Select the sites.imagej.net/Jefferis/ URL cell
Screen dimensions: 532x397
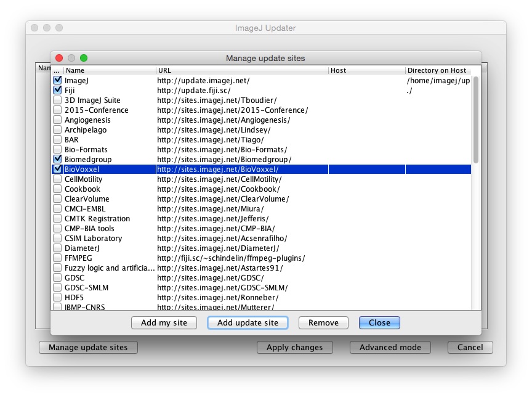pyautogui.click(x=242, y=218)
